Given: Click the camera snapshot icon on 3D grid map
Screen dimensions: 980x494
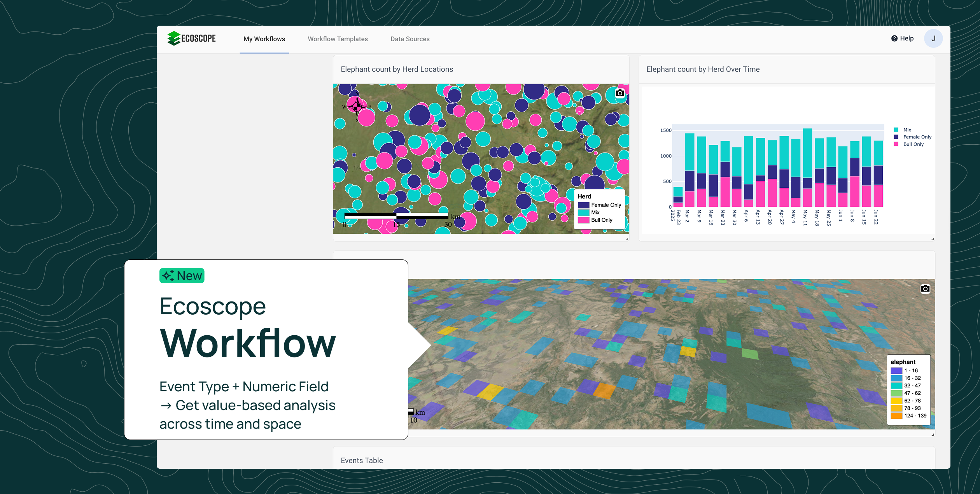Looking at the screenshot, I should 925,288.
